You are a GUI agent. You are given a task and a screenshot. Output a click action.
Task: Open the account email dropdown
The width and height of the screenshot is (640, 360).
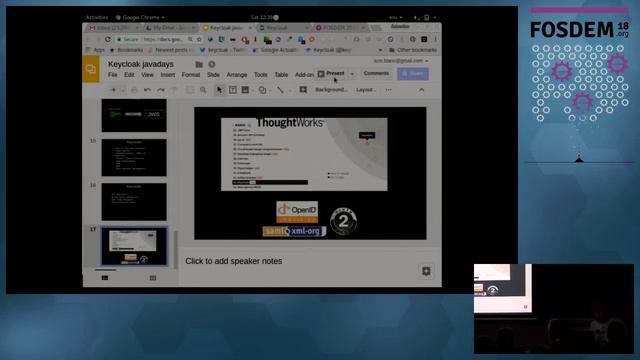click(401, 60)
